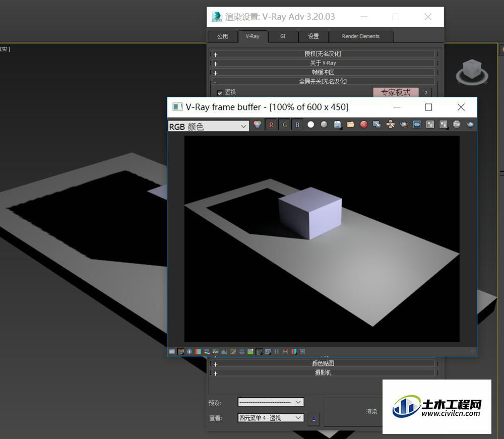Toggle hue/saturation correction
This screenshot has height=439, width=504.
[207, 352]
